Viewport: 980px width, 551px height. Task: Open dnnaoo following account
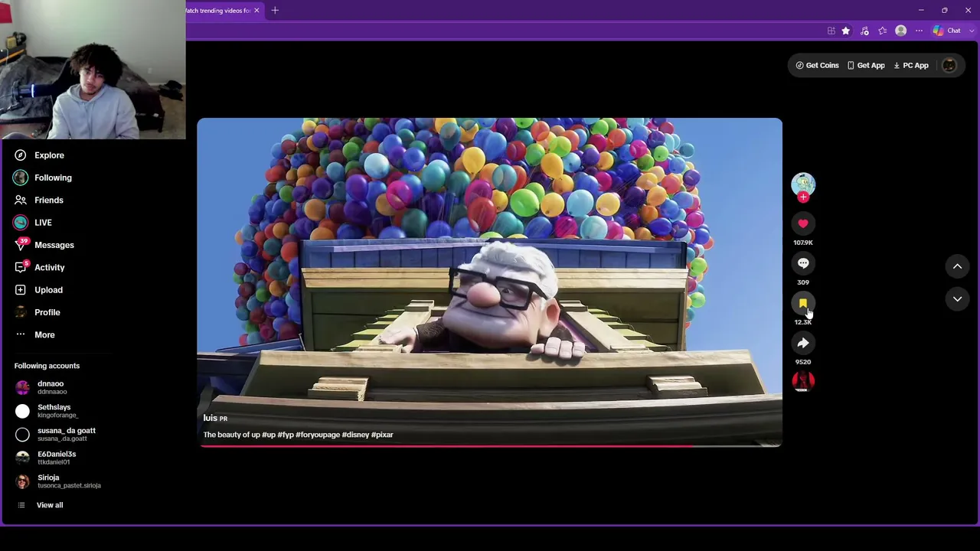[51, 387]
